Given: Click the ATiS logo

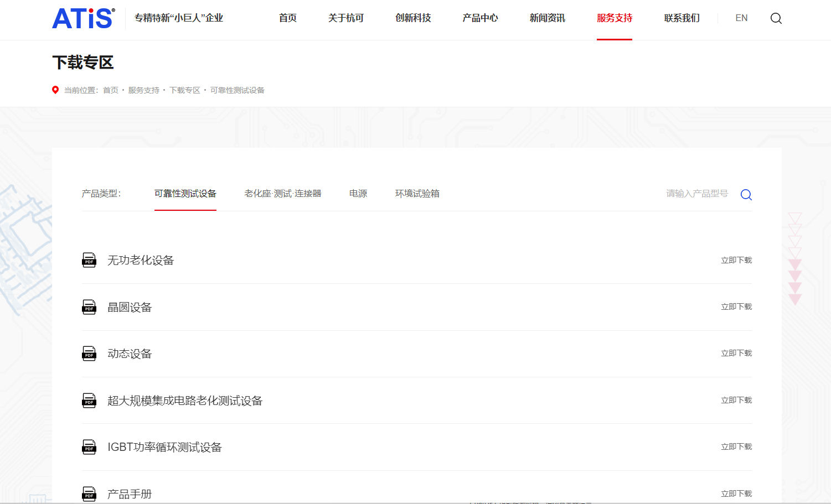Looking at the screenshot, I should coord(84,18).
